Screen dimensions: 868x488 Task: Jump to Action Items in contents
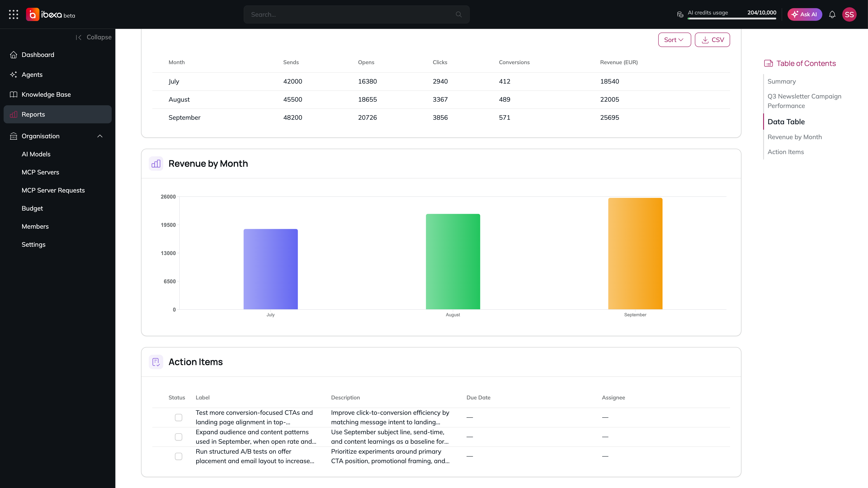786,152
